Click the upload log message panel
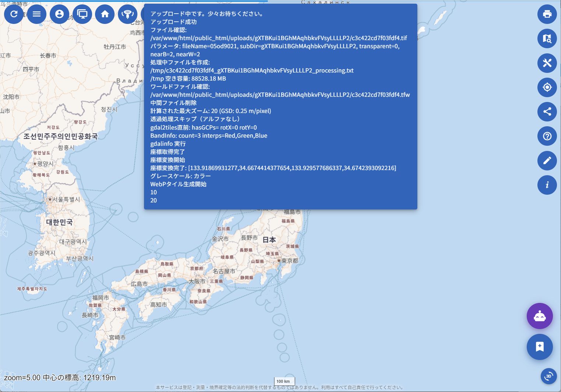The width and height of the screenshot is (561, 392). (280, 107)
